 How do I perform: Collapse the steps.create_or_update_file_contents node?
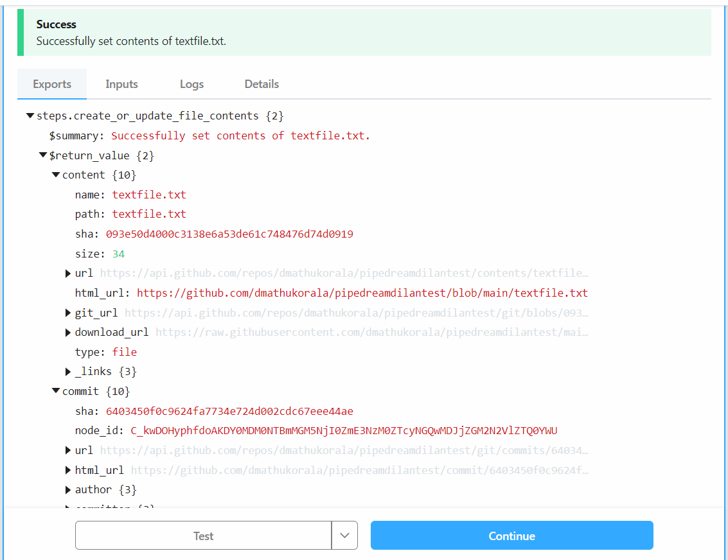pos(30,116)
